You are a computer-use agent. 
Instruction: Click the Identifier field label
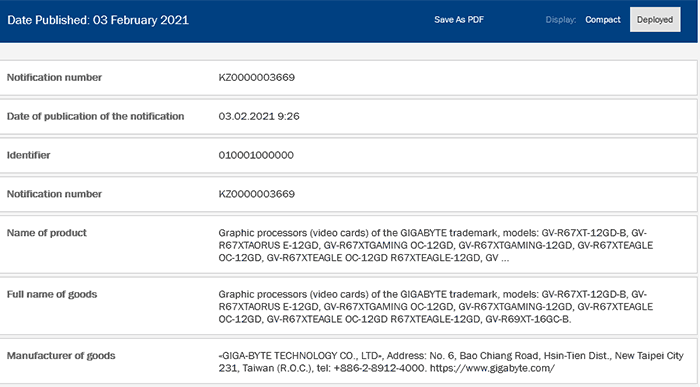point(29,155)
